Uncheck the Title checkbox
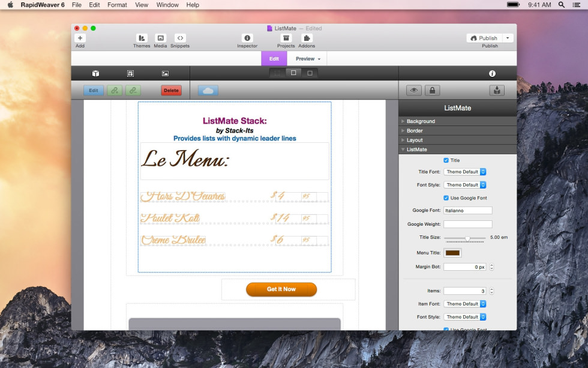This screenshot has width=588, height=368. (446, 160)
